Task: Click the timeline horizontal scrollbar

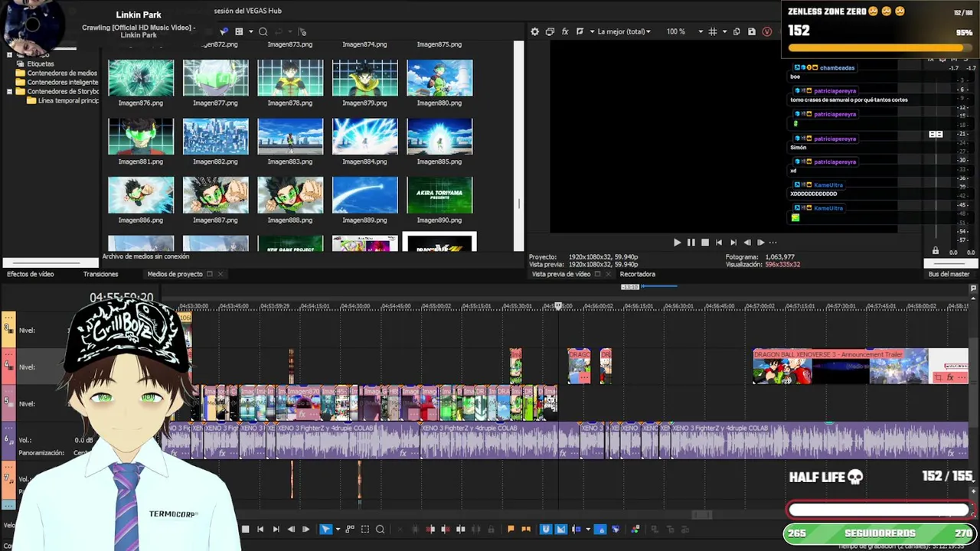Action: (x=701, y=515)
